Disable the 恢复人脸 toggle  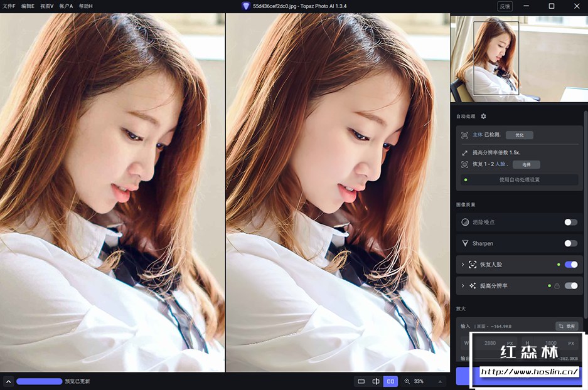(571, 265)
